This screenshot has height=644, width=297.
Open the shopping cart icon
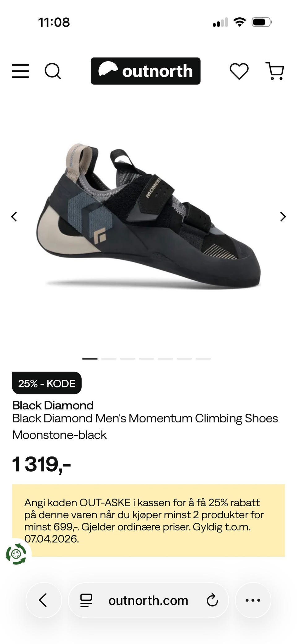click(x=275, y=71)
